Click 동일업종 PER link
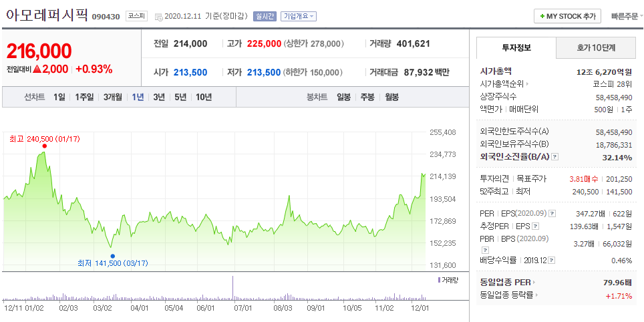The height and width of the screenshot is (322, 644). point(505,283)
